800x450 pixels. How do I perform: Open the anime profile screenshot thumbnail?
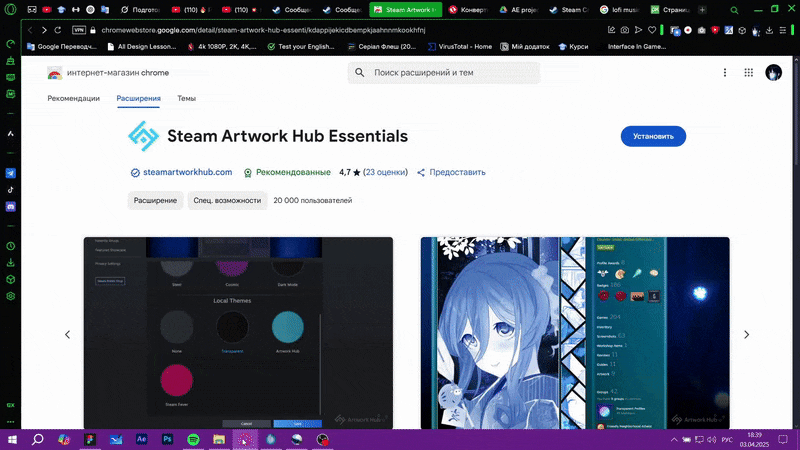pos(575,333)
